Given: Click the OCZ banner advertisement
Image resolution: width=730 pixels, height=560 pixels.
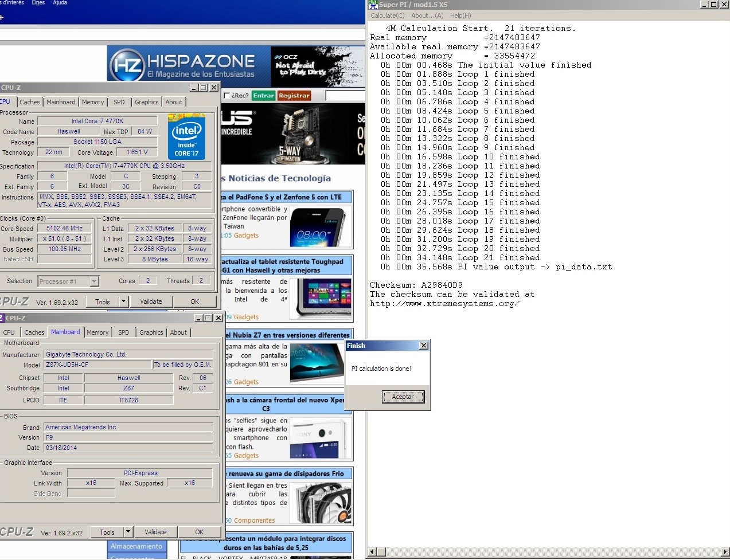Looking at the screenshot, I should 317,66.
